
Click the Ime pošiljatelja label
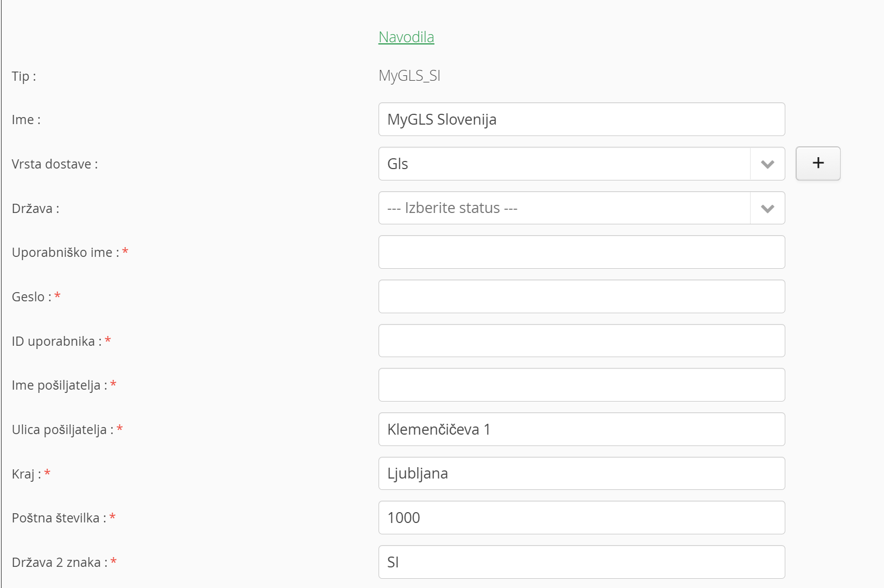point(60,385)
